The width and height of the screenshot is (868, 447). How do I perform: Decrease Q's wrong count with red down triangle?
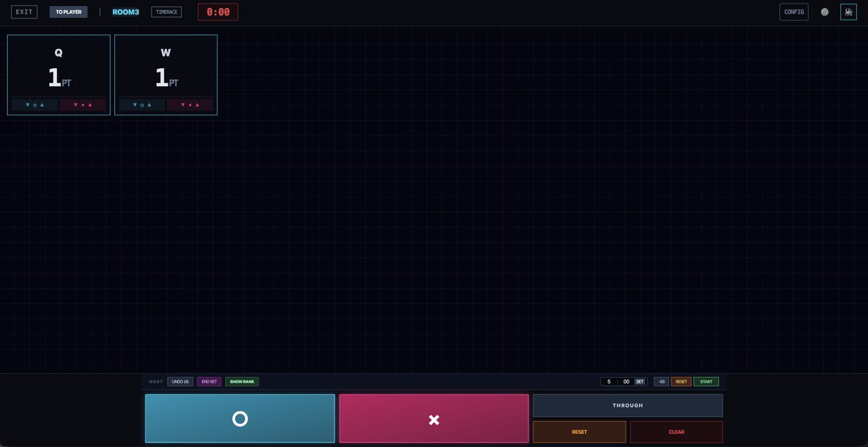(75, 105)
